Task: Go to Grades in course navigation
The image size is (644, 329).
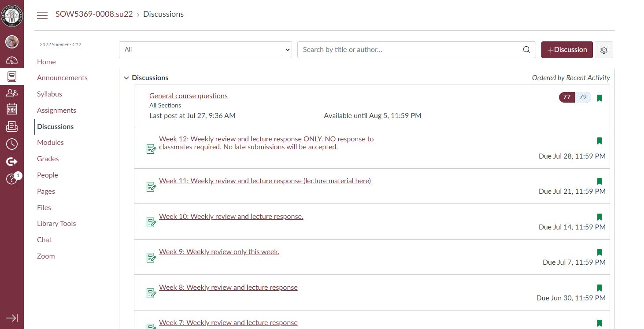Action: 48,159
